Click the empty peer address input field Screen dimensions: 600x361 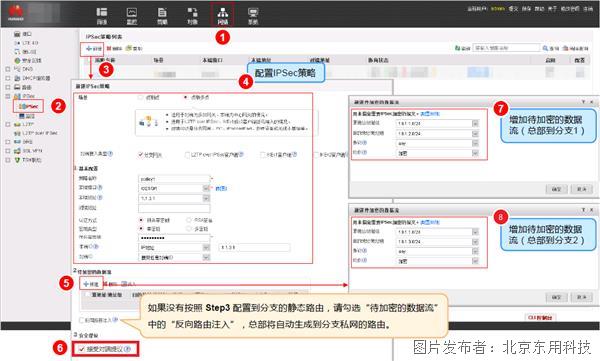(174, 208)
